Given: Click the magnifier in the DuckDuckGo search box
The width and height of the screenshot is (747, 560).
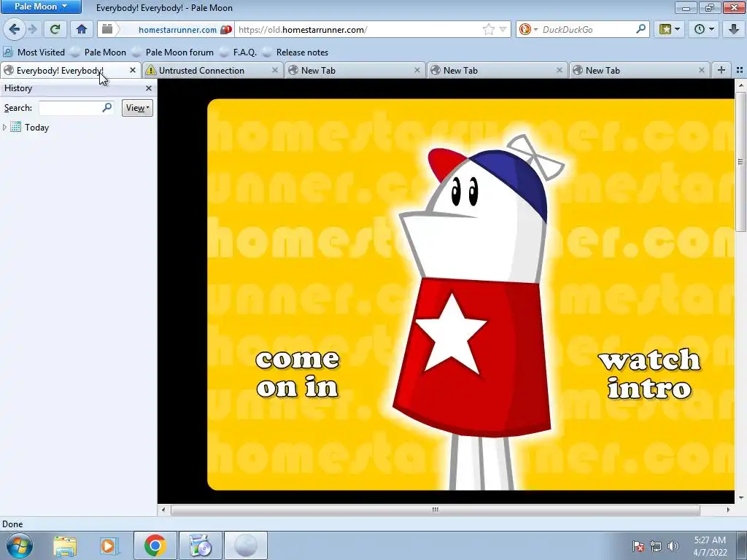Looking at the screenshot, I should click(640, 29).
